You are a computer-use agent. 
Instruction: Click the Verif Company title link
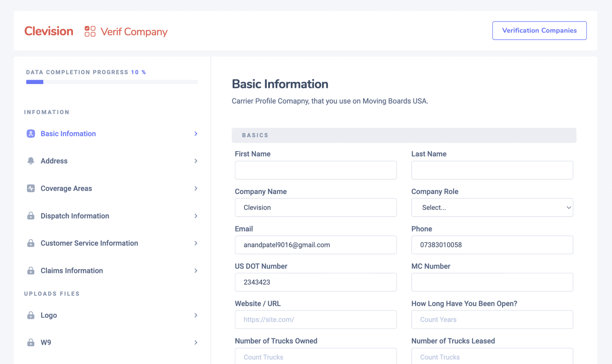(x=134, y=32)
